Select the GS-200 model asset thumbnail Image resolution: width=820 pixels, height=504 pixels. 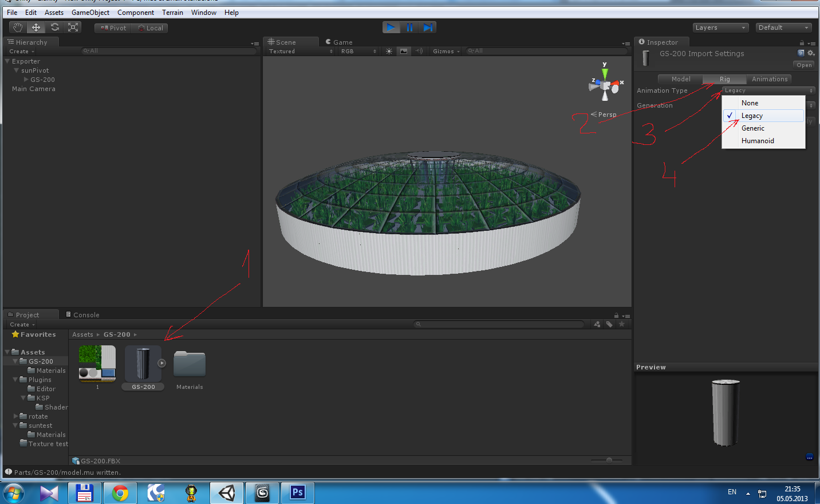143,364
